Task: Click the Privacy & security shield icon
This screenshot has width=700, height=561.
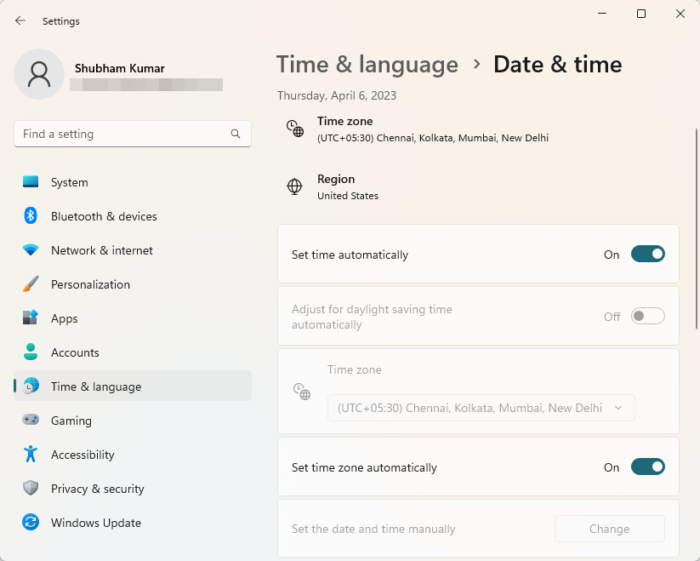Action: 31,489
